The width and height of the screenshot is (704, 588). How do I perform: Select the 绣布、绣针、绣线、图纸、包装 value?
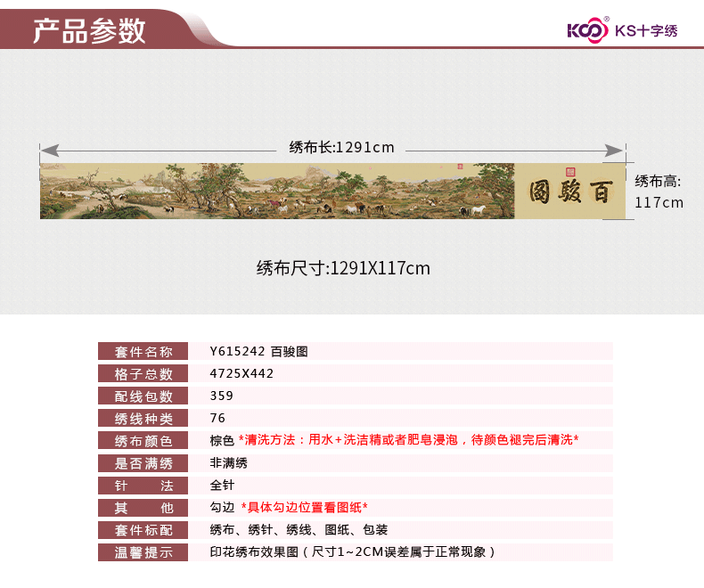point(299,530)
